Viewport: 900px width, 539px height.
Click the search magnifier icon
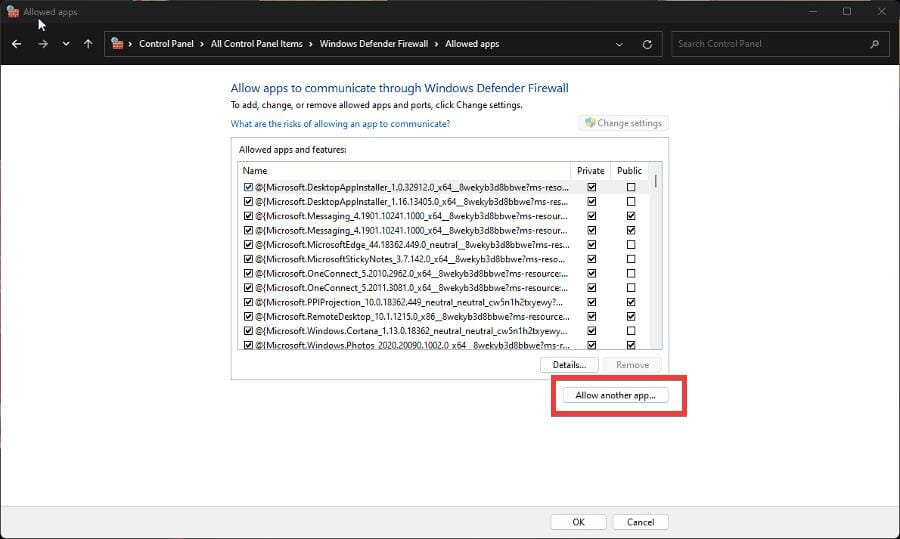874,44
